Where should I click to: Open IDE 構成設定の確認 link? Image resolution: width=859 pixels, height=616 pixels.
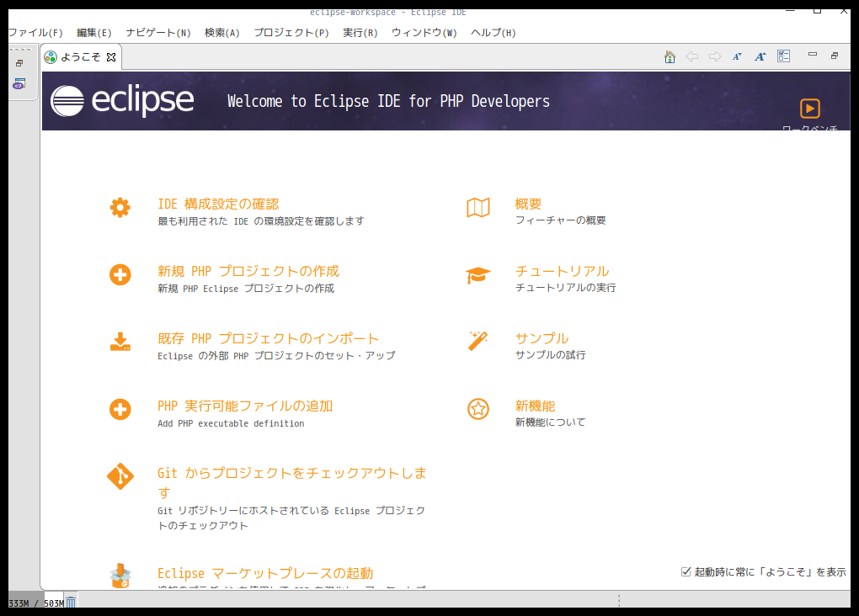click(x=219, y=204)
